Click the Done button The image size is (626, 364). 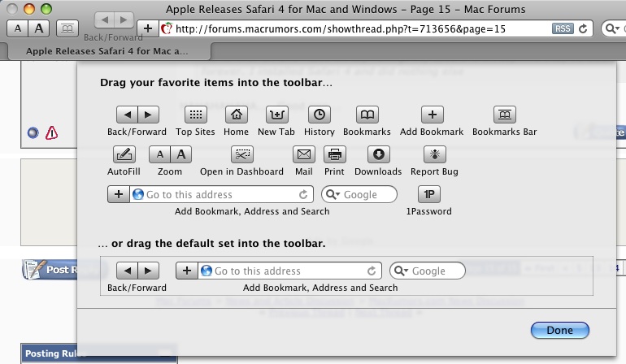pyautogui.click(x=559, y=331)
